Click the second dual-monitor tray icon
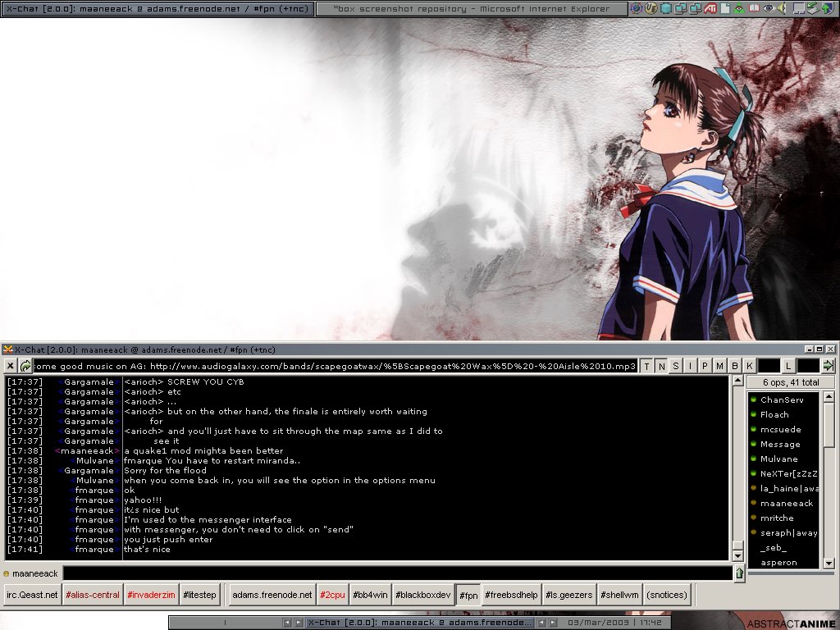 tap(696, 8)
